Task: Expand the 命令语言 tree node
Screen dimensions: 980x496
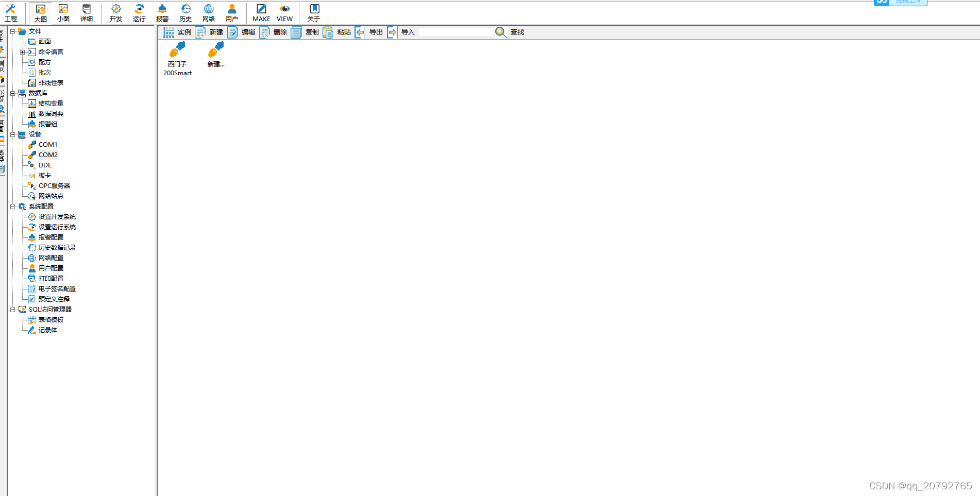Action: (22, 52)
